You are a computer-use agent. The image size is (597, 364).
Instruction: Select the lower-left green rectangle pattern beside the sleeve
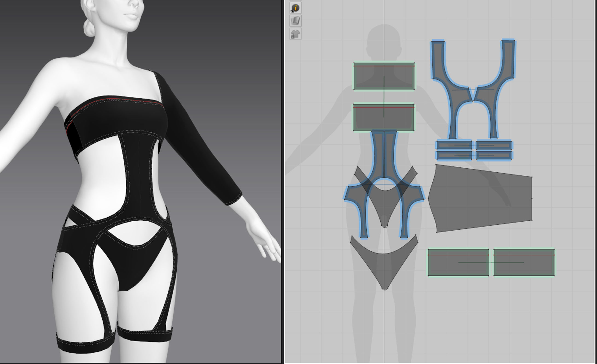tap(458, 262)
